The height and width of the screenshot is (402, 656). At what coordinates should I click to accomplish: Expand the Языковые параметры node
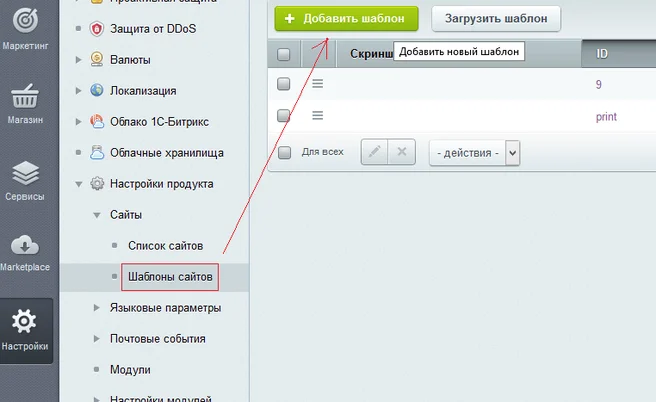coord(97,308)
